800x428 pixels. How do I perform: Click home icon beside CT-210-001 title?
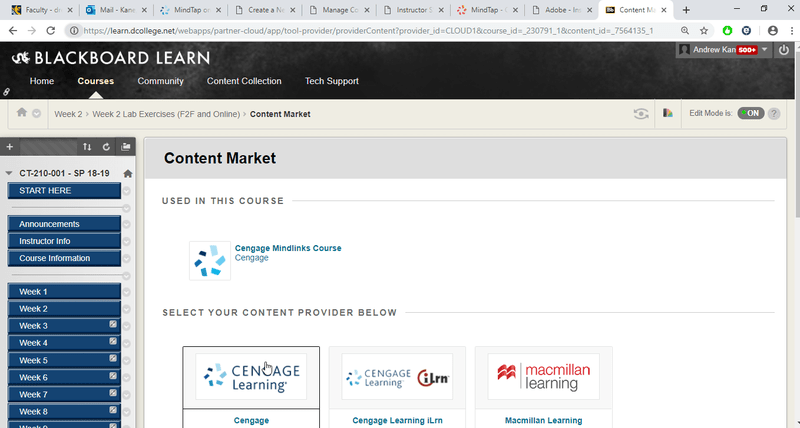tap(128, 173)
